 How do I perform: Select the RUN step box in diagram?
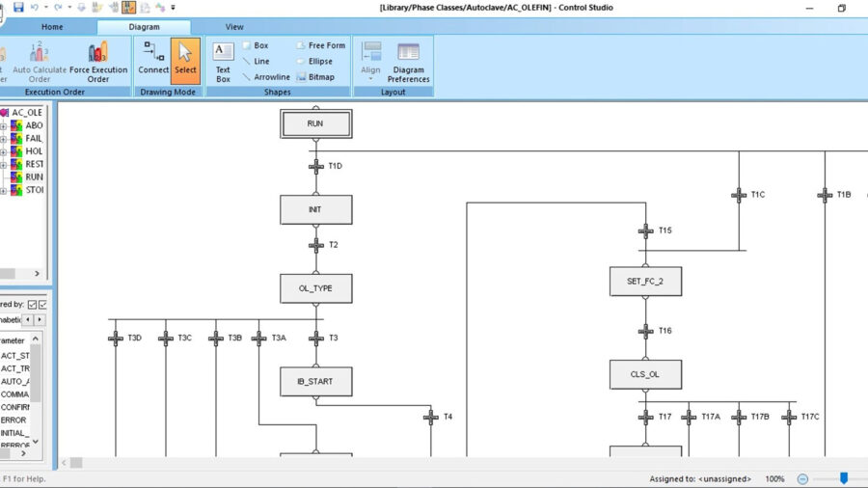click(x=316, y=124)
